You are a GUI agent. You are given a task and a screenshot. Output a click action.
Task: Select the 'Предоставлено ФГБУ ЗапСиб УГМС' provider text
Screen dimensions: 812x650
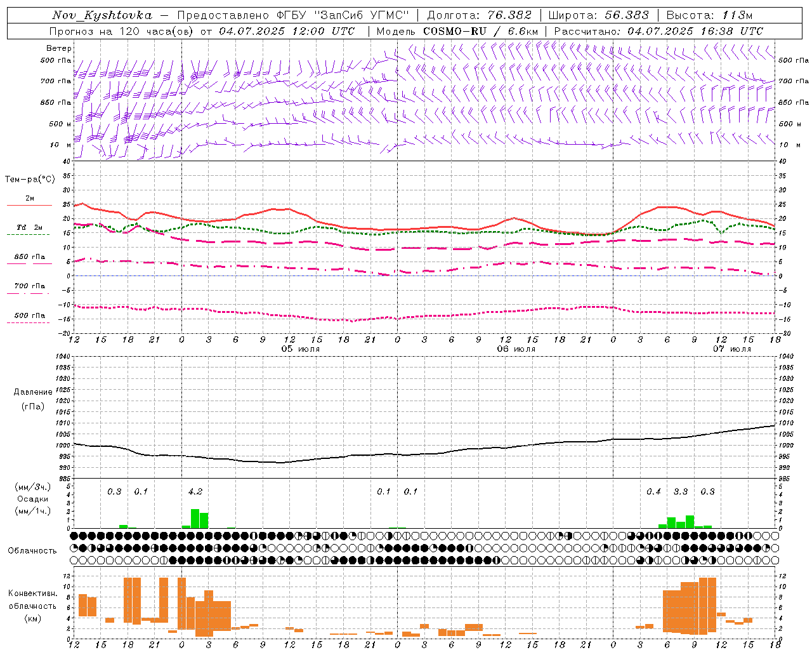293,15
